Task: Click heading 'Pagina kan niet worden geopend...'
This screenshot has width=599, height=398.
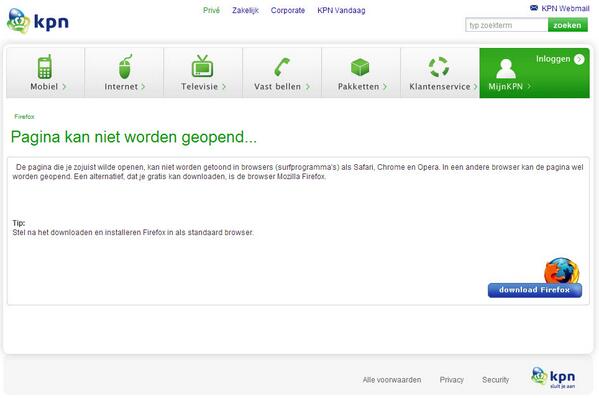Action: point(134,137)
